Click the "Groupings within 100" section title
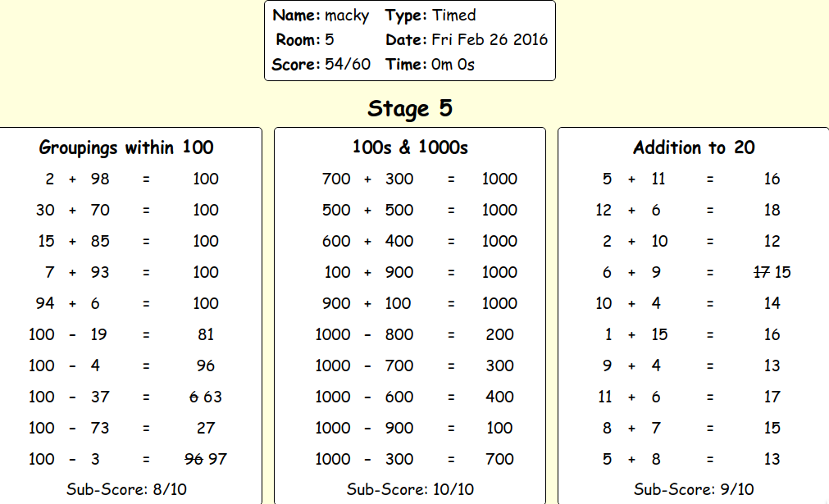829x504 pixels. coord(126,148)
